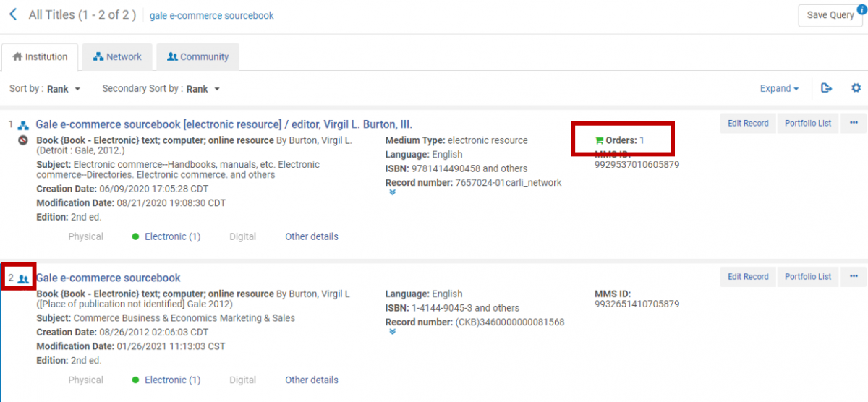Click the back arrow beside All Titles
This screenshot has height=402, width=868.
(13, 14)
